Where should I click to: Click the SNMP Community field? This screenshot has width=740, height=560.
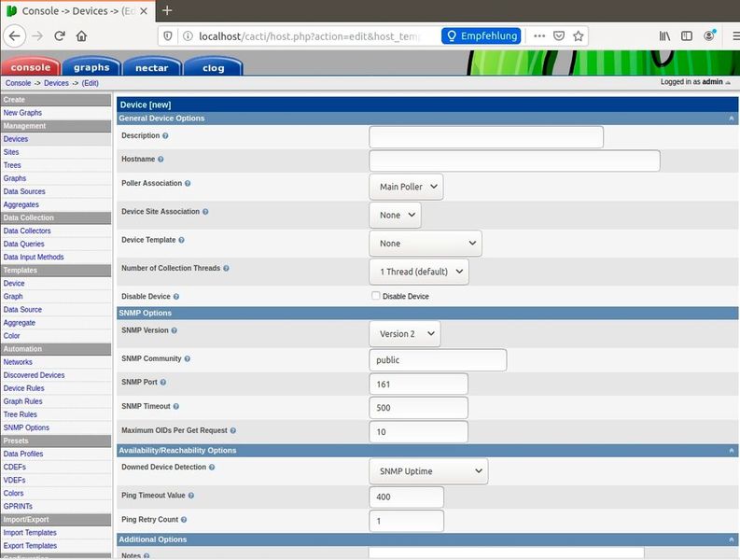pos(438,359)
